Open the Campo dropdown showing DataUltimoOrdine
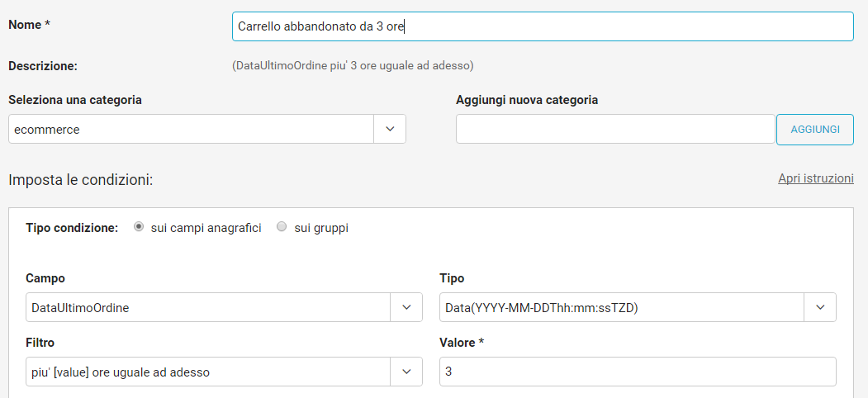Image resolution: width=868 pixels, height=398 pixels. coord(208,307)
